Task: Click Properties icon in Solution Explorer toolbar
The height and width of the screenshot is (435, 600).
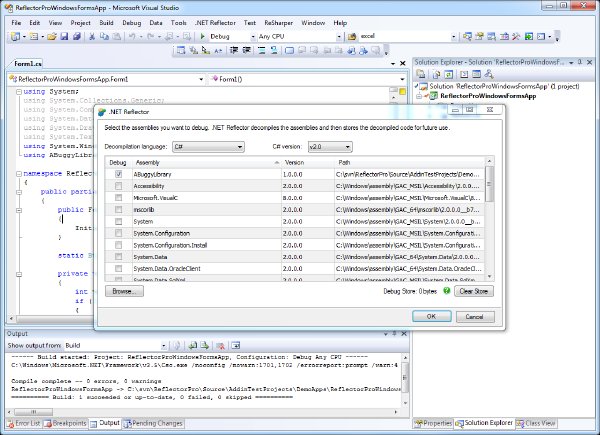Action: pos(421,74)
